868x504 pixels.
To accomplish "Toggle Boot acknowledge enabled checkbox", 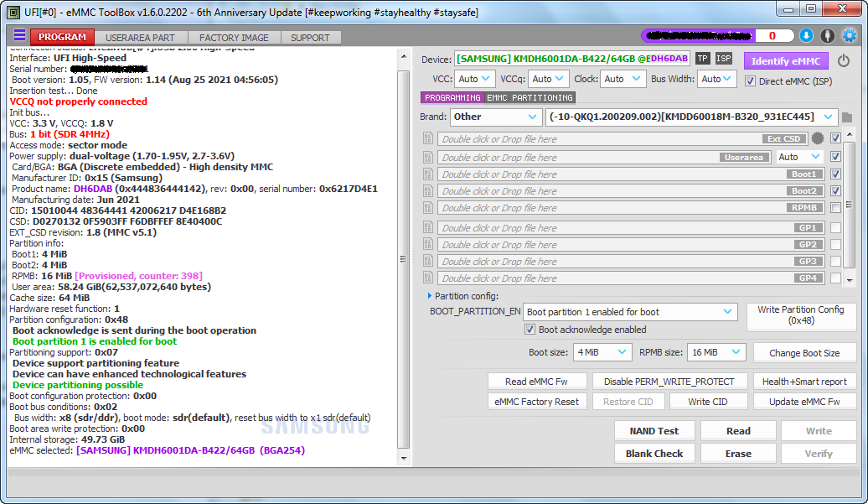I will [530, 330].
